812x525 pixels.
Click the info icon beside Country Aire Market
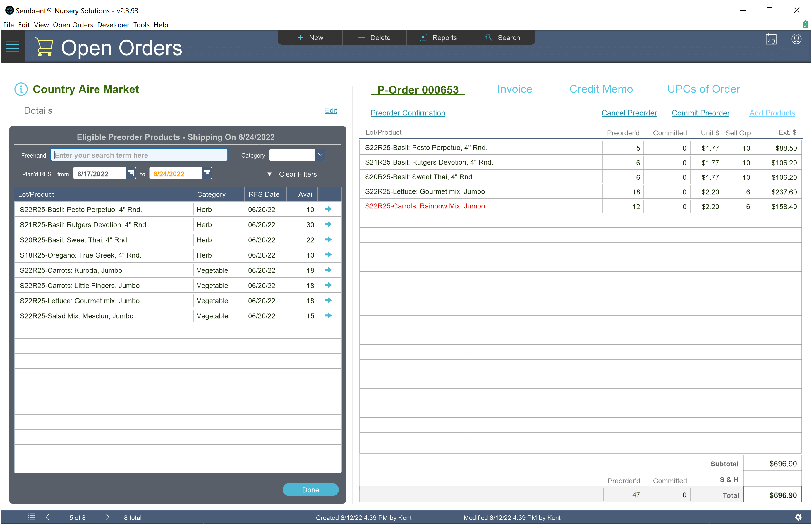21,89
